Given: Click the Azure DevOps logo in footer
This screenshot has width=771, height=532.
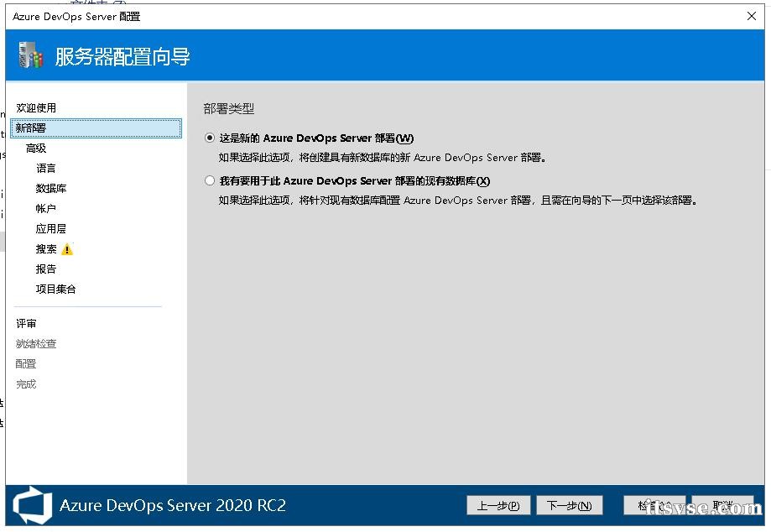Looking at the screenshot, I should click(x=33, y=505).
